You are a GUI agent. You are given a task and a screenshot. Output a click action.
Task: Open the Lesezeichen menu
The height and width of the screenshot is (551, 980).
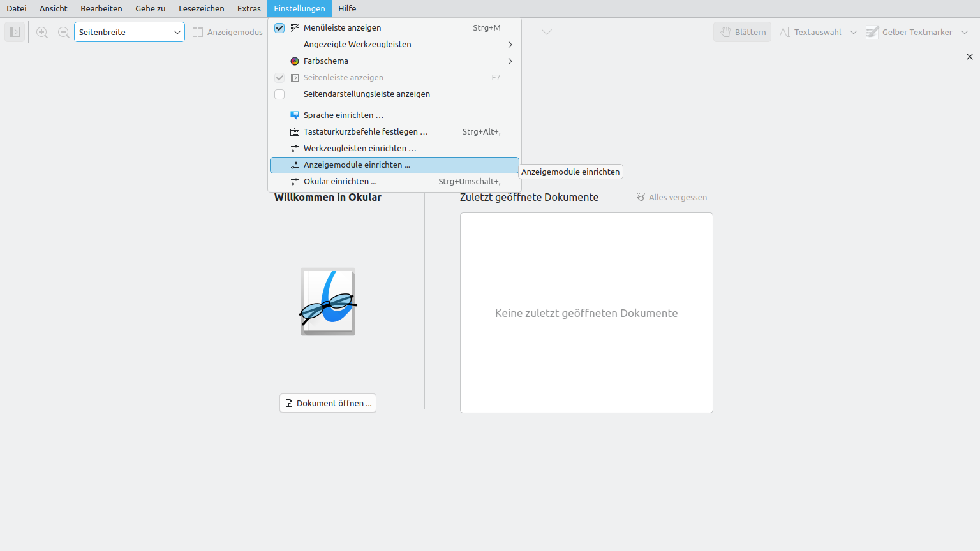201,8
